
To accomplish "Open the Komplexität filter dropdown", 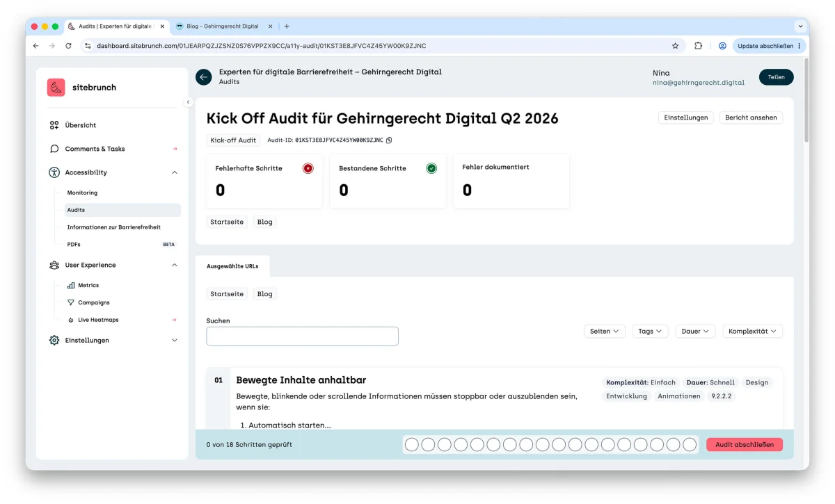I will tap(752, 332).
